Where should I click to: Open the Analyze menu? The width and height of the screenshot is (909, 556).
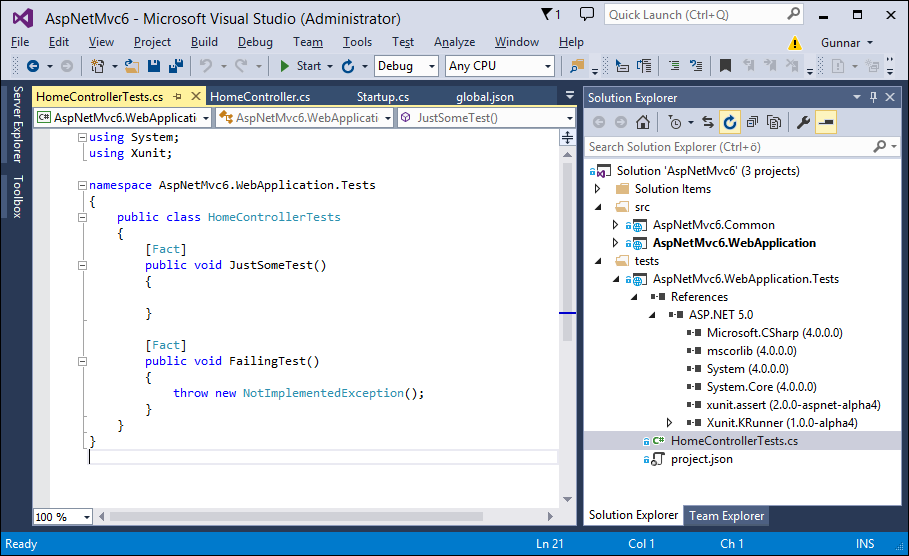tap(454, 42)
